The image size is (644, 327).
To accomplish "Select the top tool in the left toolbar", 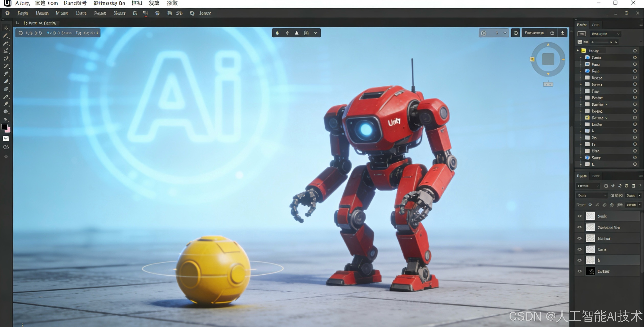I will click(x=6, y=28).
